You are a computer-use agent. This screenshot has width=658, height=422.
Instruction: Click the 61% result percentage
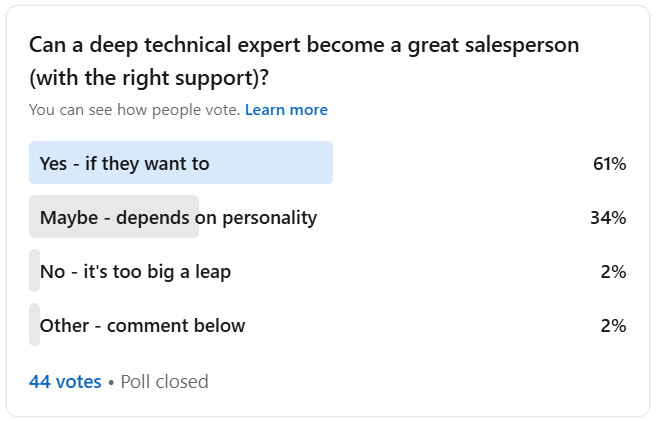pyautogui.click(x=609, y=164)
